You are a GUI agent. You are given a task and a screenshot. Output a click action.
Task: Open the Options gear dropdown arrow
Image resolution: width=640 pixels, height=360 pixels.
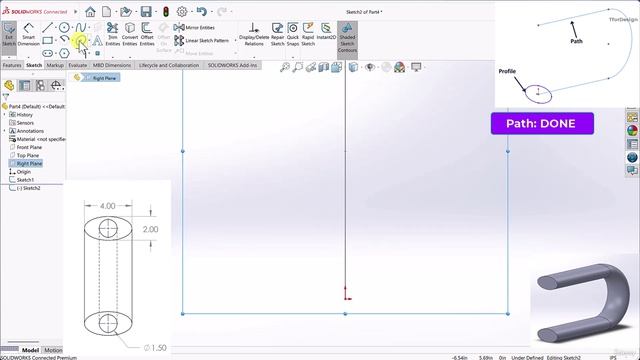191,12
